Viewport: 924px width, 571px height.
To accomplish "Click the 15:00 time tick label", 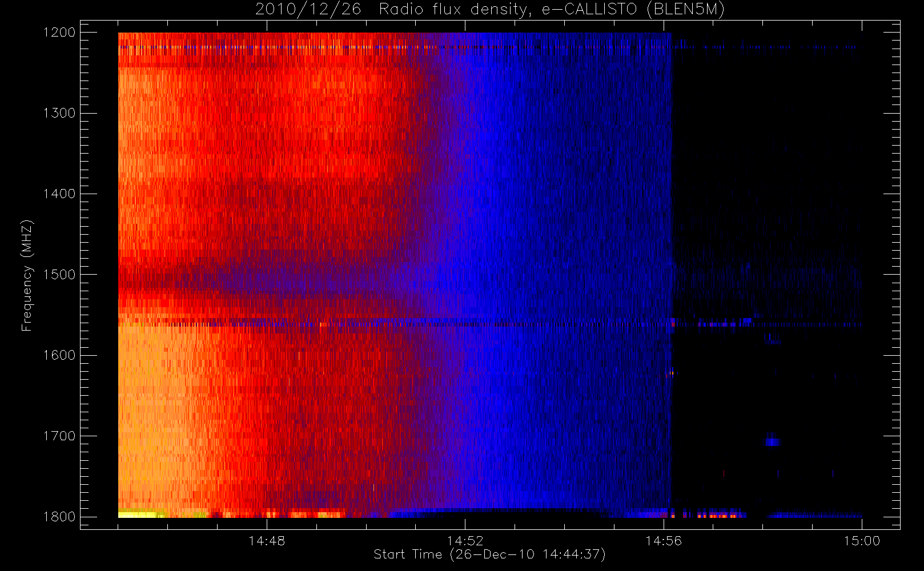I will (862, 541).
